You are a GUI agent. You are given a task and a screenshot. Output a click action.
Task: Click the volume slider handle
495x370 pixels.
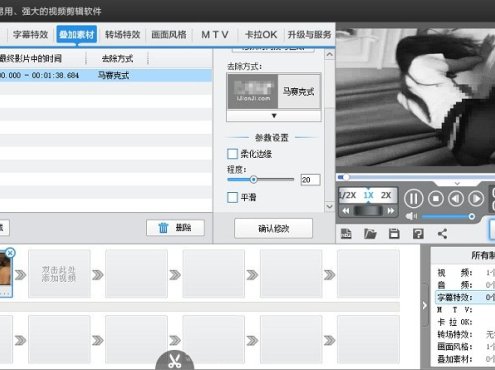click(471, 217)
